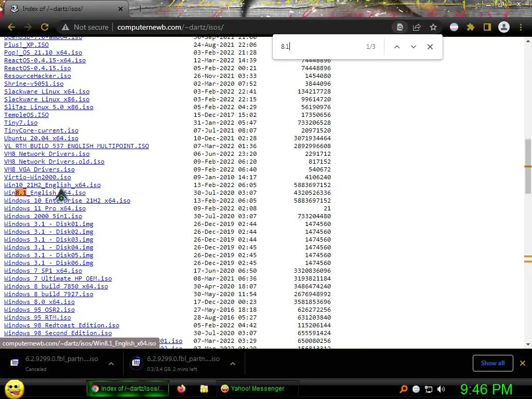Viewport: 532px width, 399px height.
Task: Close the Index of /~dartz/isos/ tab
Action: (121, 9)
